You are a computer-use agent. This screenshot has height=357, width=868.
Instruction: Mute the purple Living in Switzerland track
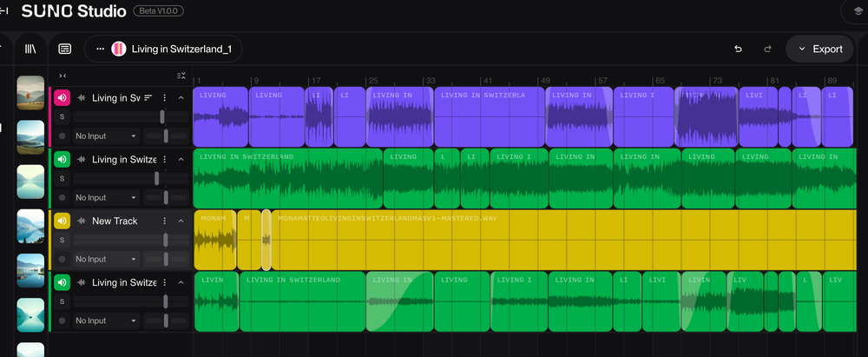tap(62, 98)
